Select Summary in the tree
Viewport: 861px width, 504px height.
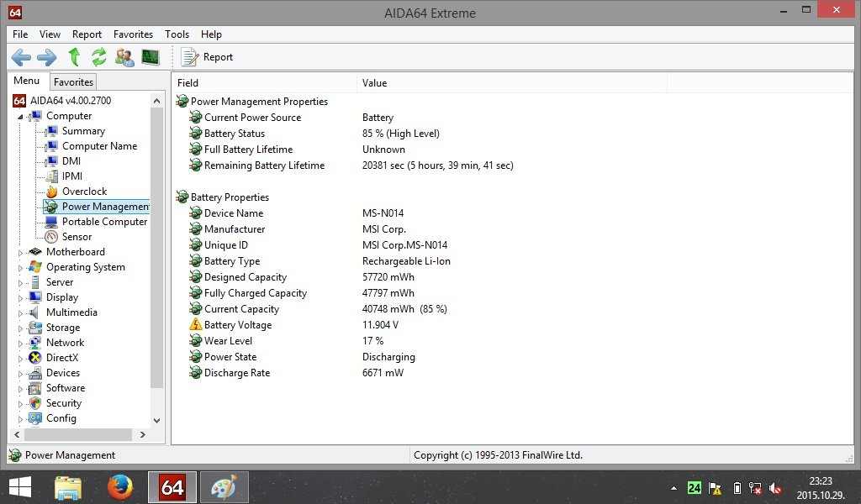click(x=83, y=130)
